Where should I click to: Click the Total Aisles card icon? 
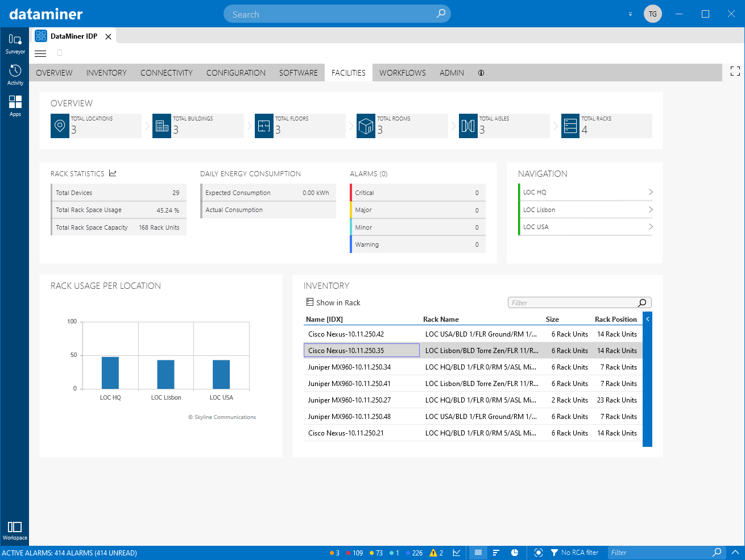(468, 126)
